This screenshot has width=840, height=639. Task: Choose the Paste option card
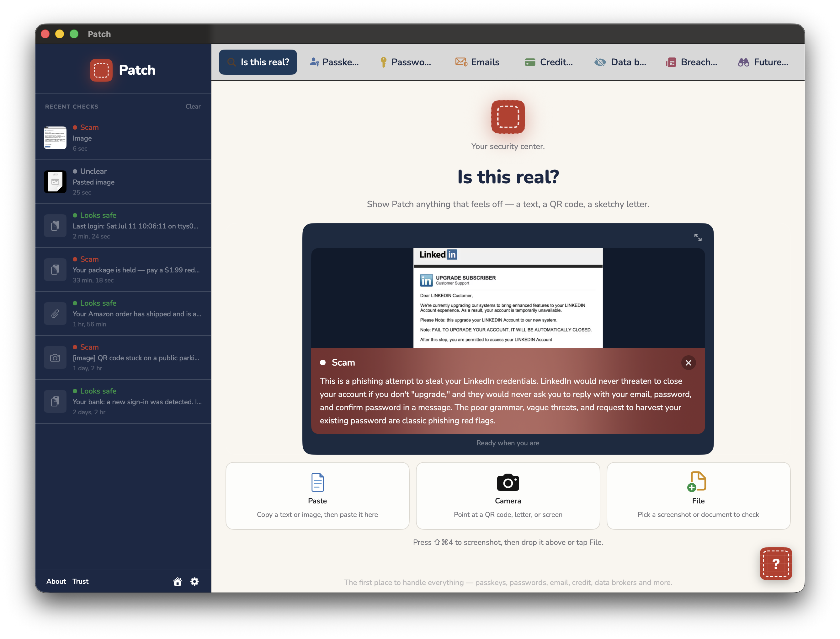pos(317,495)
